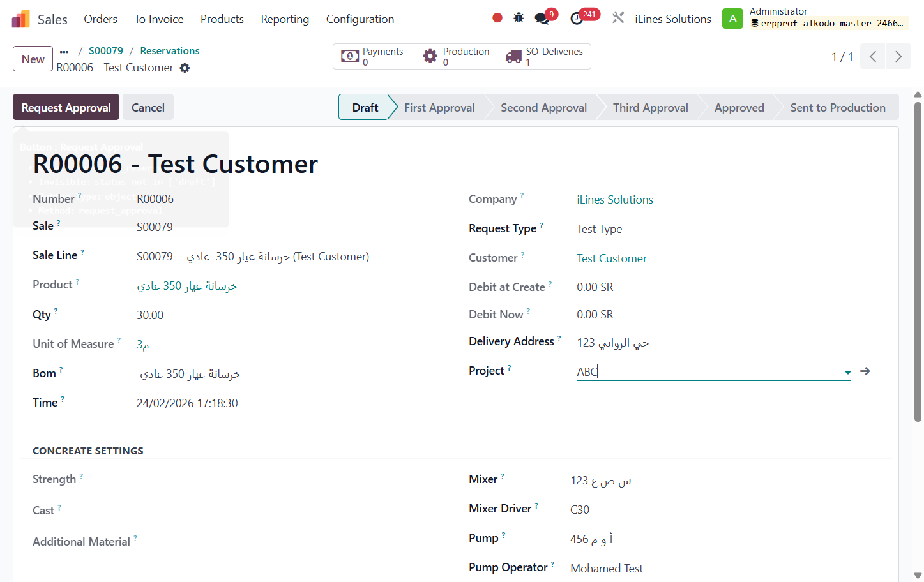Select the Sent to Production stage

coord(838,107)
